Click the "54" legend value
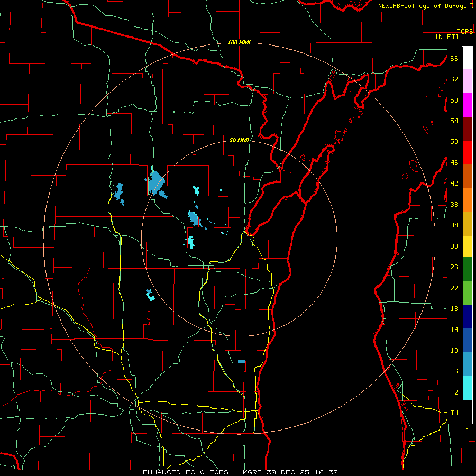476x476 pixels. 454,121
